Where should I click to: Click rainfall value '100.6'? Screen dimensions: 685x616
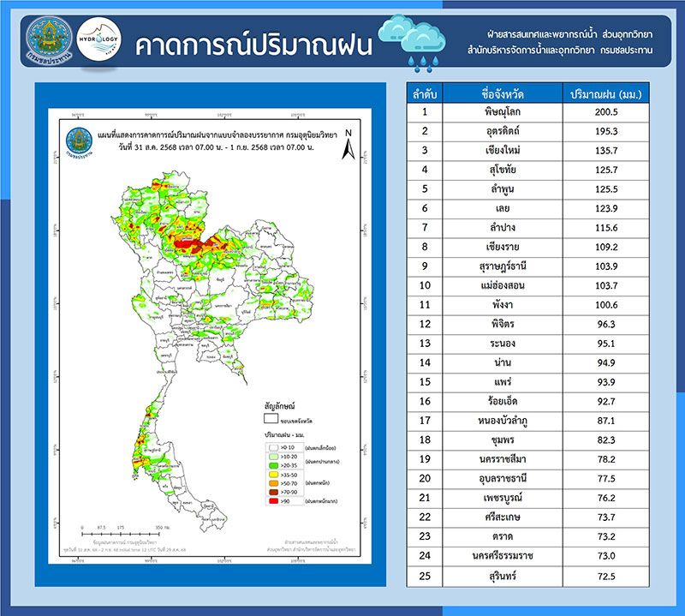606,305
